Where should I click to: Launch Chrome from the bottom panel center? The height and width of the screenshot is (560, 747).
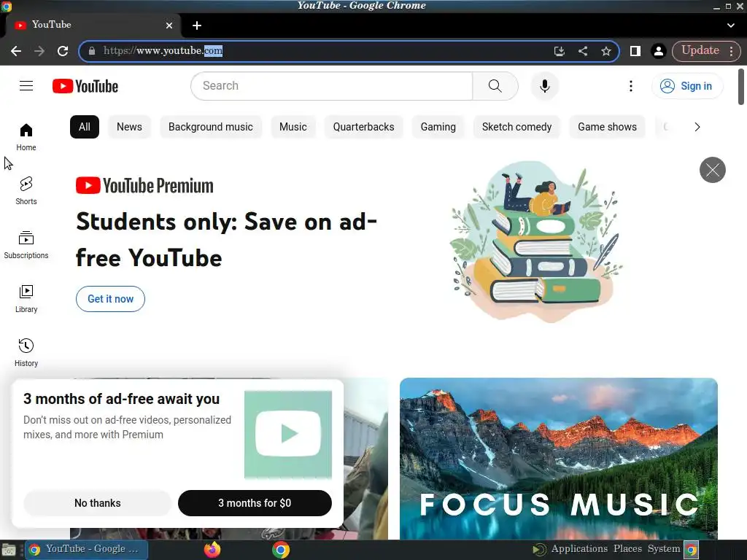point(281,550)
